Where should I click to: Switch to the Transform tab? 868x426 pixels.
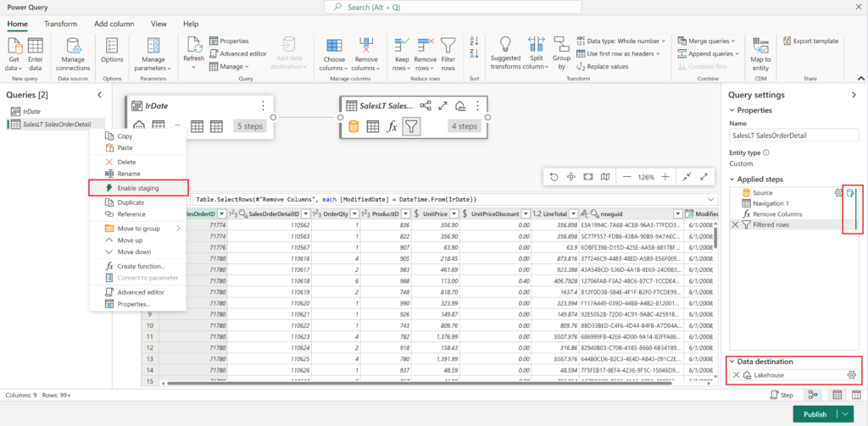(60, 24)
